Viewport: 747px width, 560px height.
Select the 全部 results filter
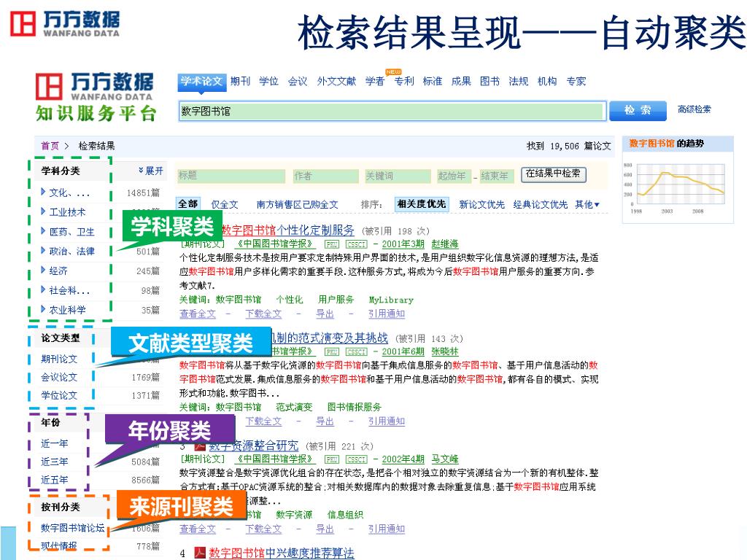[x=187, y=204]
